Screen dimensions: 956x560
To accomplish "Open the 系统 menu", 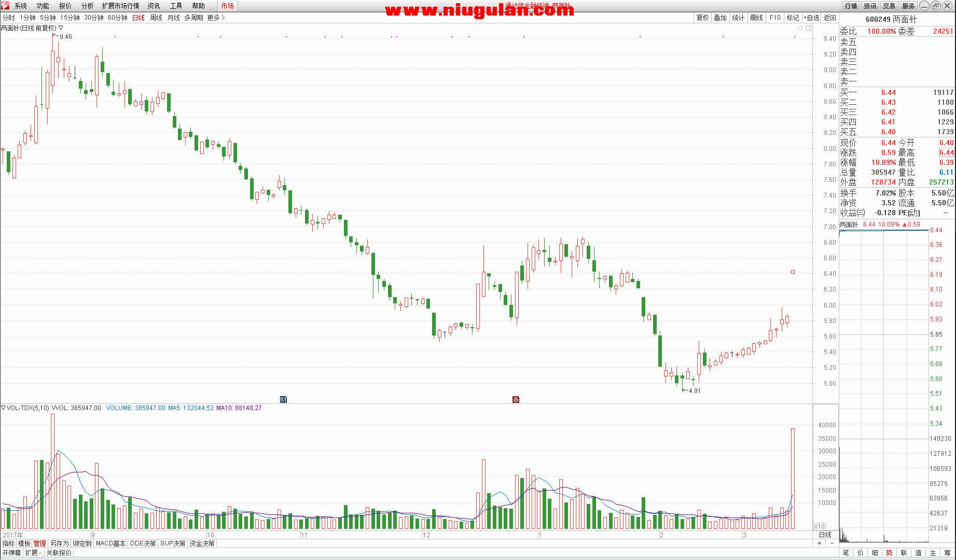I will [21, 6].
